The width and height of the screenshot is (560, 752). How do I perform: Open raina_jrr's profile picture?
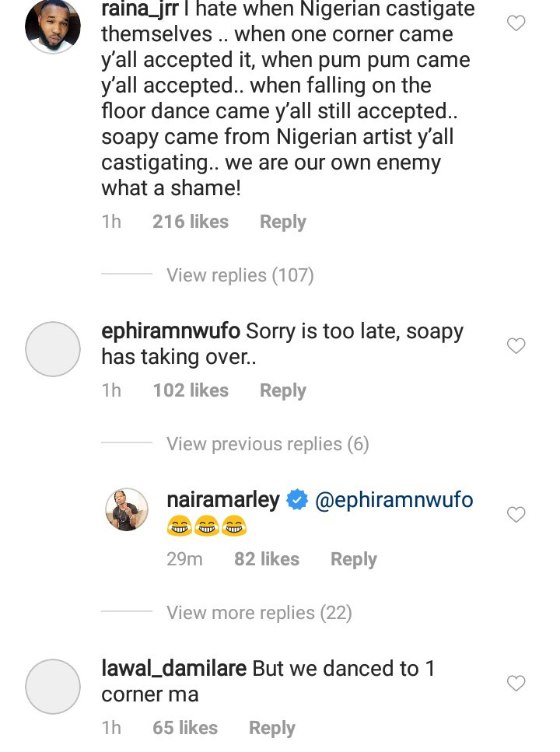click(53, 27)
